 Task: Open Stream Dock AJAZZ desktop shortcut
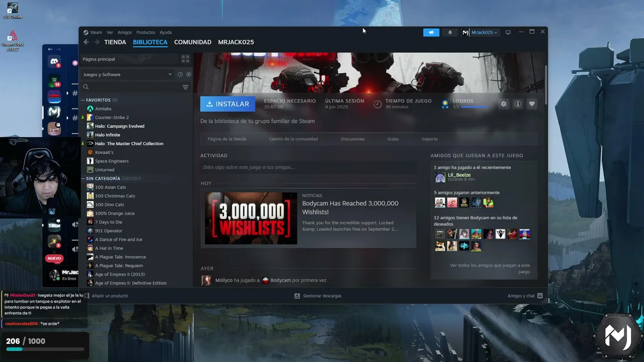pos(13,39)
